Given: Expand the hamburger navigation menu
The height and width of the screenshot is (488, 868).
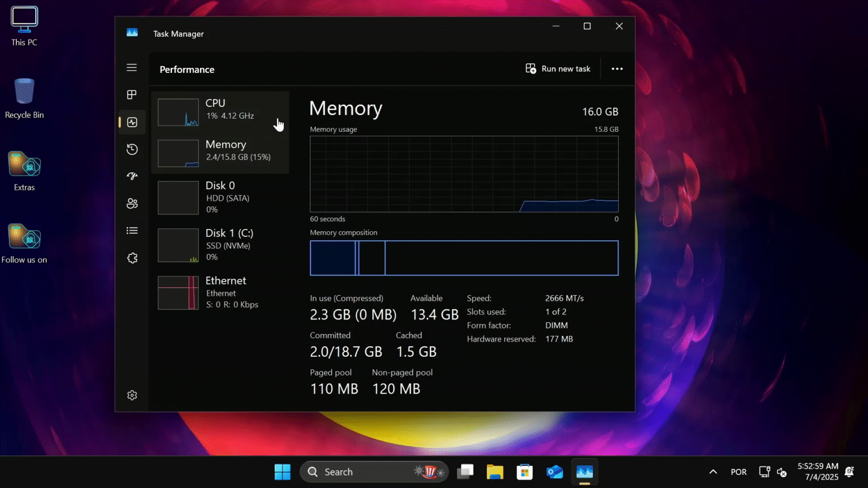Looking at the screenshot, I should (132, 68).
